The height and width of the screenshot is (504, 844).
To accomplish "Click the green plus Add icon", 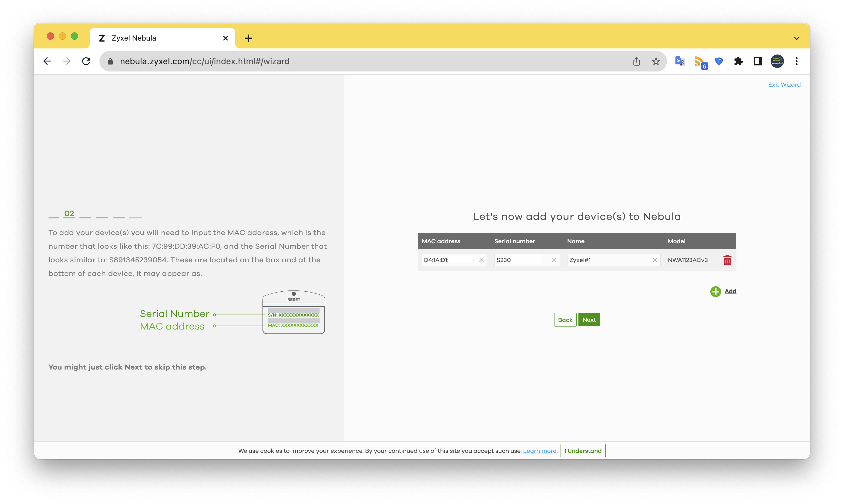I will point(715,291).
